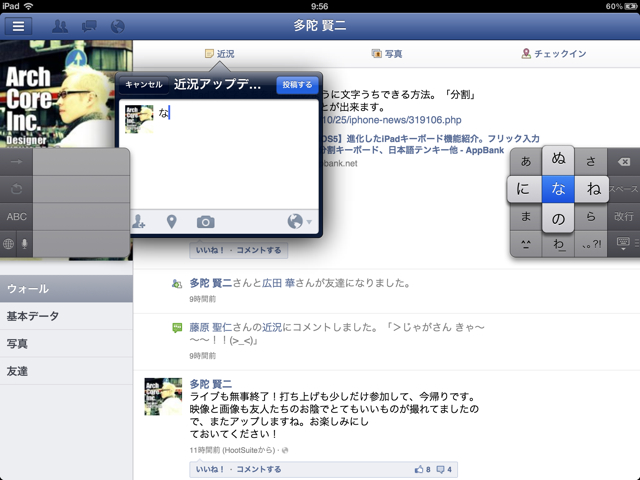Tap the arrow key on left keypad
This screenshot has height=480, width=640.
coord(16,162)
